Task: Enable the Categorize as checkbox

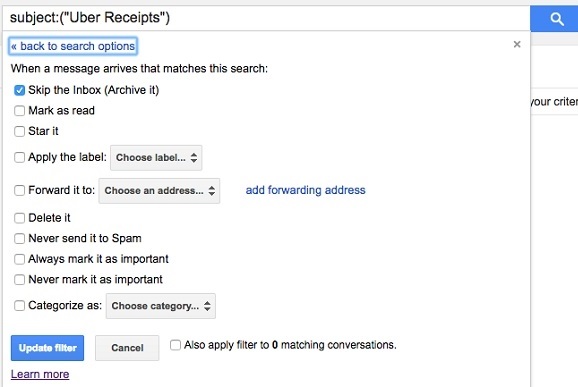Action: tap(19, 306)
